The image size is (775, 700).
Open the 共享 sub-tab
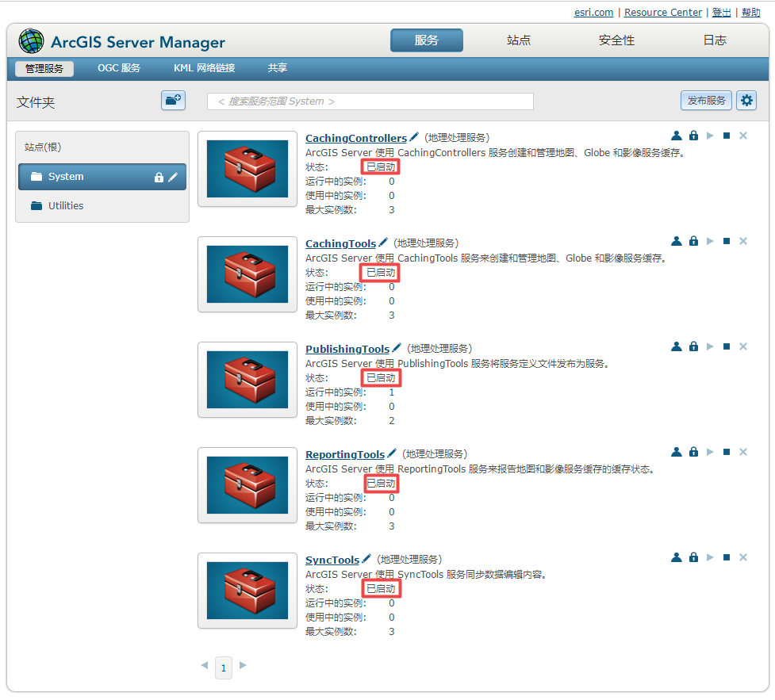(278, 68)
